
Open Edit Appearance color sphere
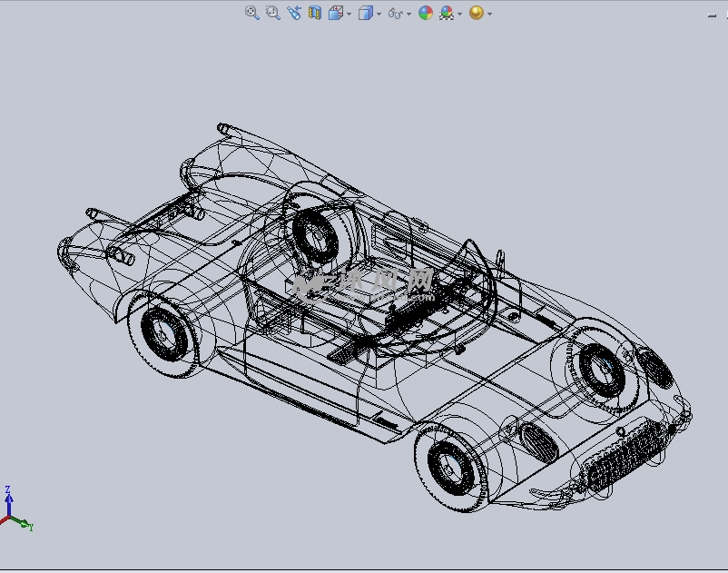(425, 13)
